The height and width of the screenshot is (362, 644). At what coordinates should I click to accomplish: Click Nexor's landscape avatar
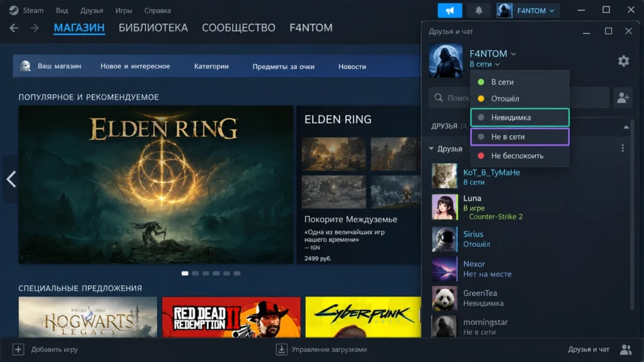[445, 269]
